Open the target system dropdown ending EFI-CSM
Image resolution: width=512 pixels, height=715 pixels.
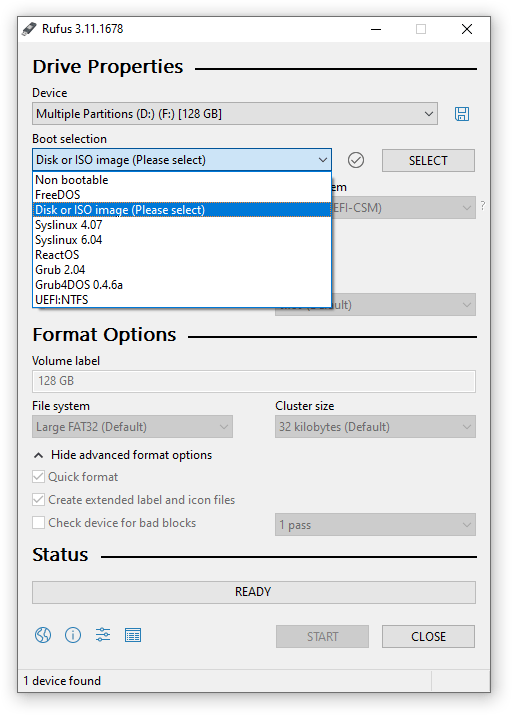click(x=403, y=208)
